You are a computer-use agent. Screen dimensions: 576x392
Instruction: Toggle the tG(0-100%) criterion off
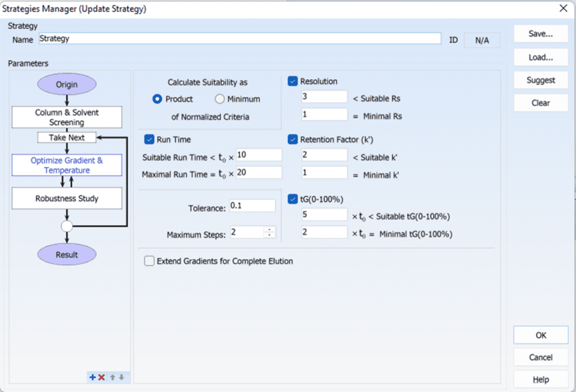coord(292,199)
